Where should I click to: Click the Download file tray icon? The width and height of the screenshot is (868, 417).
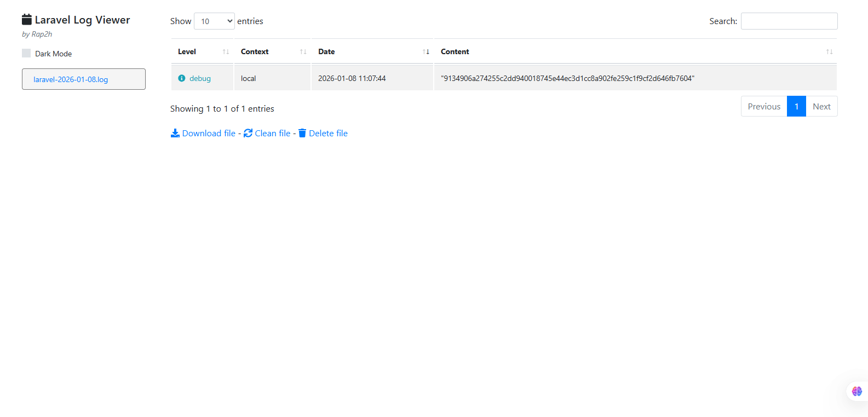point(175,133)
